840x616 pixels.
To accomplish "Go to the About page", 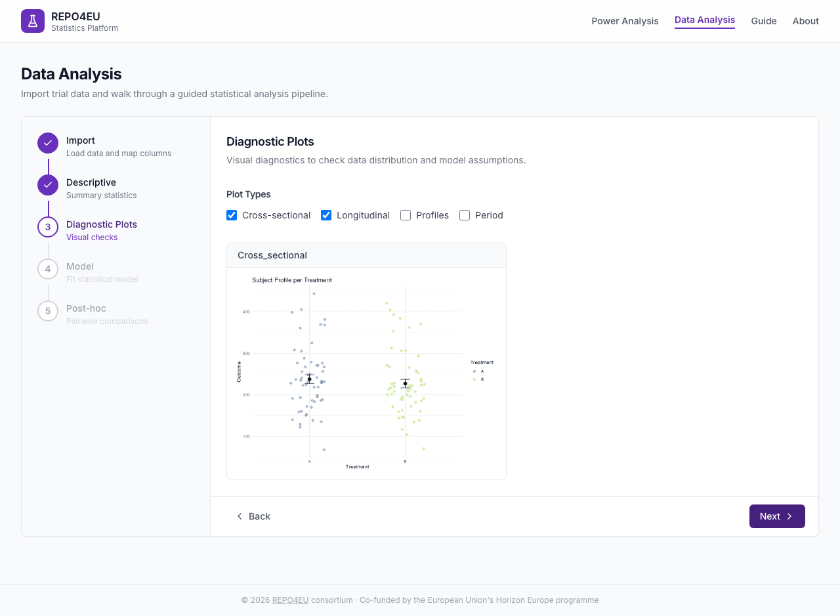I will click(x=806, y=21).
